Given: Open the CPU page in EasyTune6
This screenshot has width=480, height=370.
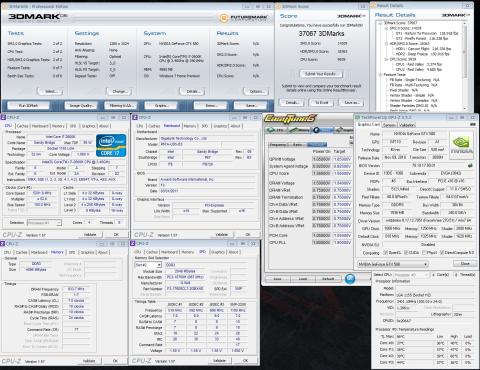Looking at the screenshot, I should 275,130.
